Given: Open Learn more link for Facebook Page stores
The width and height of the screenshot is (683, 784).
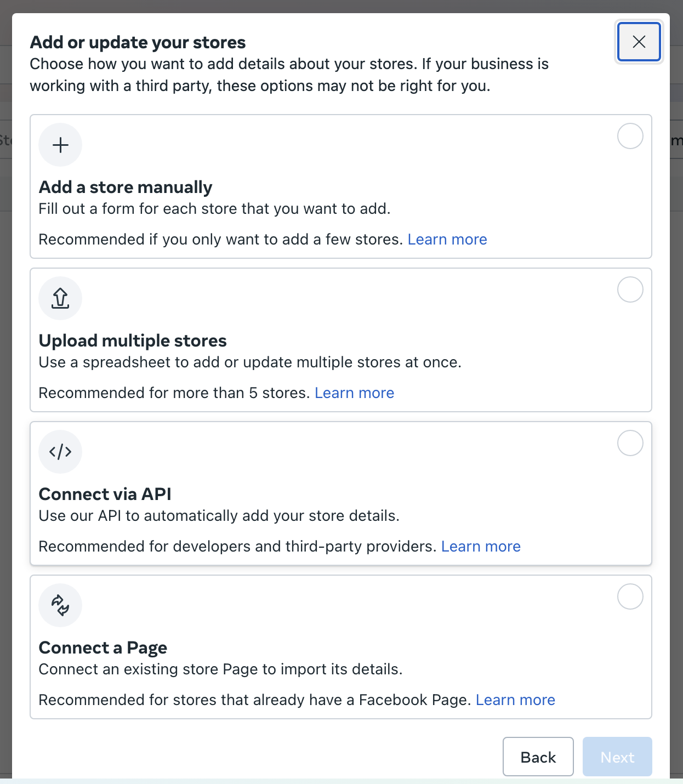Looking at the screenshot, I should (x=516, y=700).
